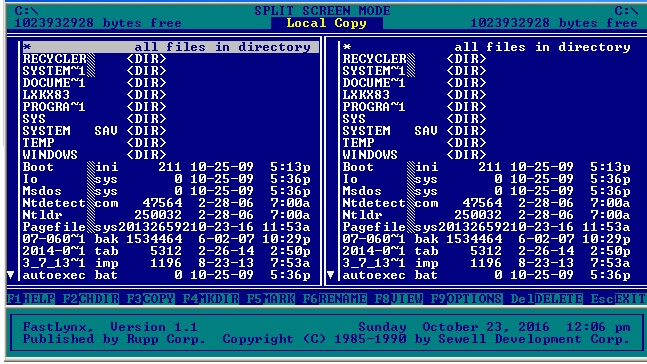647x364 pixels.
Task: Click the F4 MKDIR command
Action: [211, 298]
